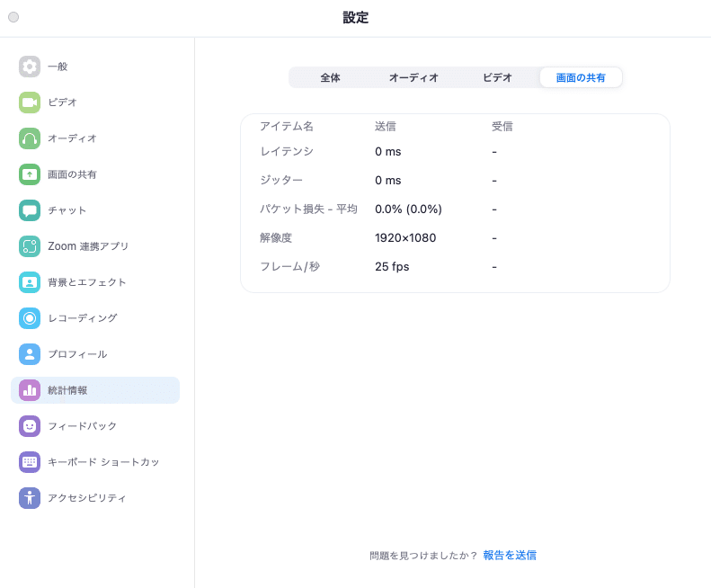Open the 一般 settings label
Image resolution: width=711 pixels, height=588 pixels.
[58, 67]
